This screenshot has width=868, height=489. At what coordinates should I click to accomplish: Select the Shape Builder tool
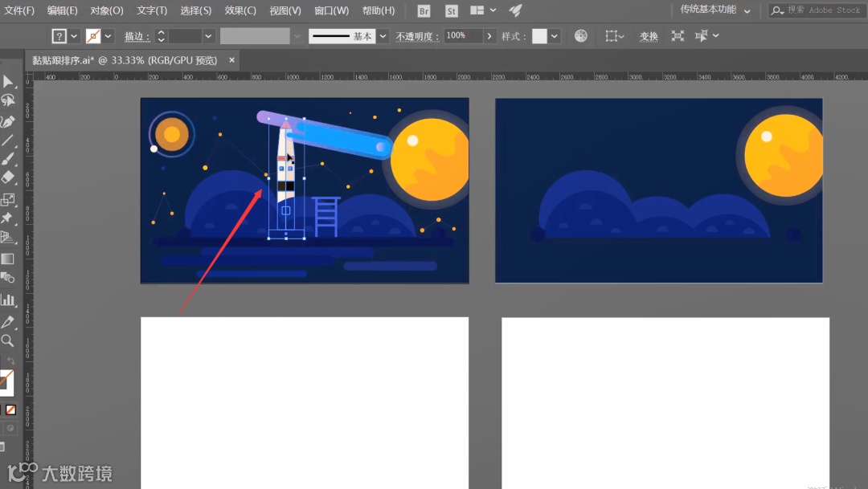pos(8,278)
